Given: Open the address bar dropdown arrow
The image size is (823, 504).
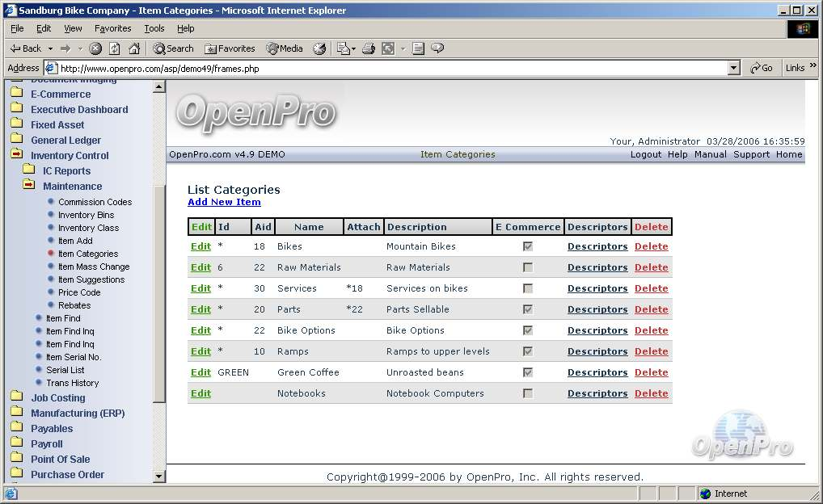Looking at the screenshot, I should [x=734, y=68].
